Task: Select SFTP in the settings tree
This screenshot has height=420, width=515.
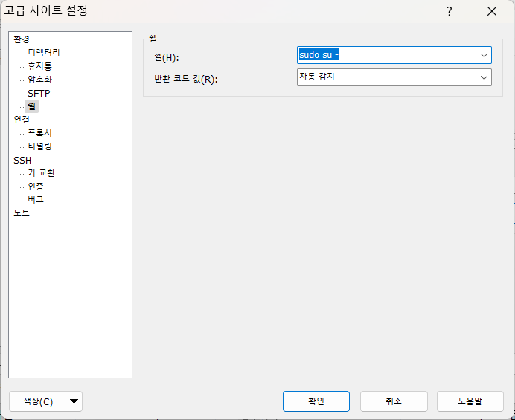Action: [39, 93]
